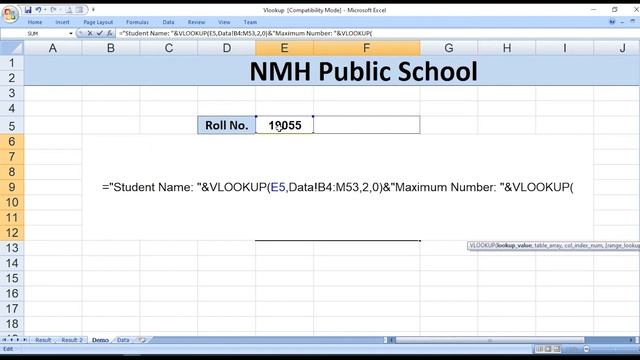
Task: Click the in-cell VLOOKUP formula text
Action: 338,187
